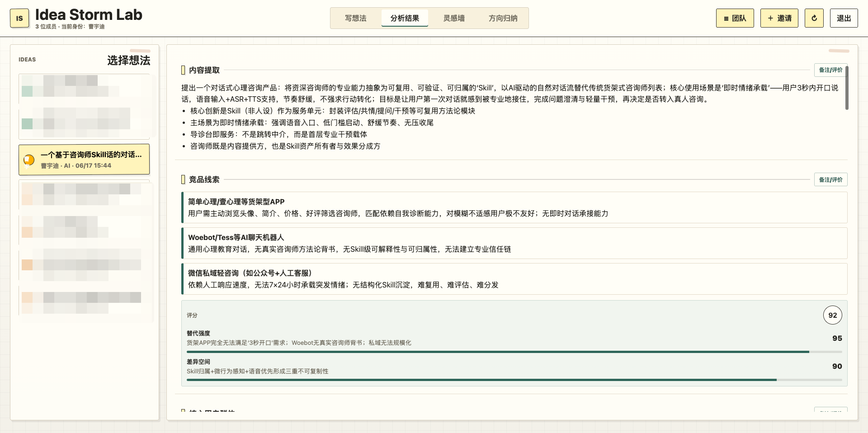Click the 内容提取 section heading
This screenshot has height=433, width=868.
point(204,70)
